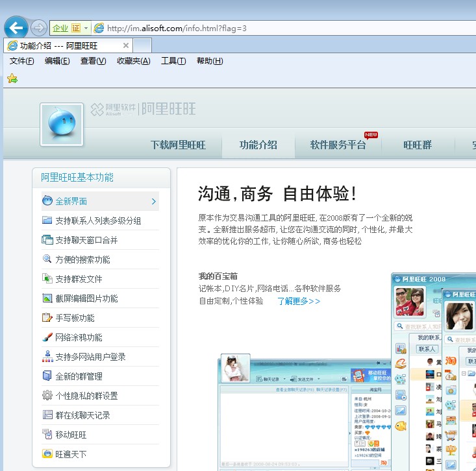Click the browser Back arrow button
This screenshot has height=471, width=476.
tap(16, 28)
